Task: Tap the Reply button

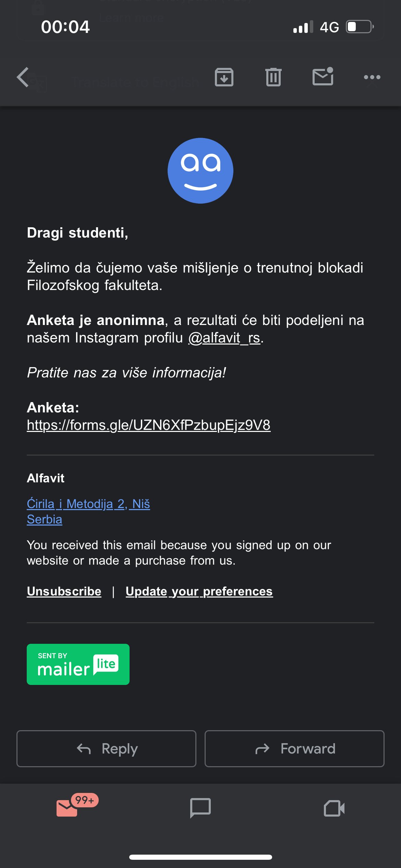Action: [107, 749]
